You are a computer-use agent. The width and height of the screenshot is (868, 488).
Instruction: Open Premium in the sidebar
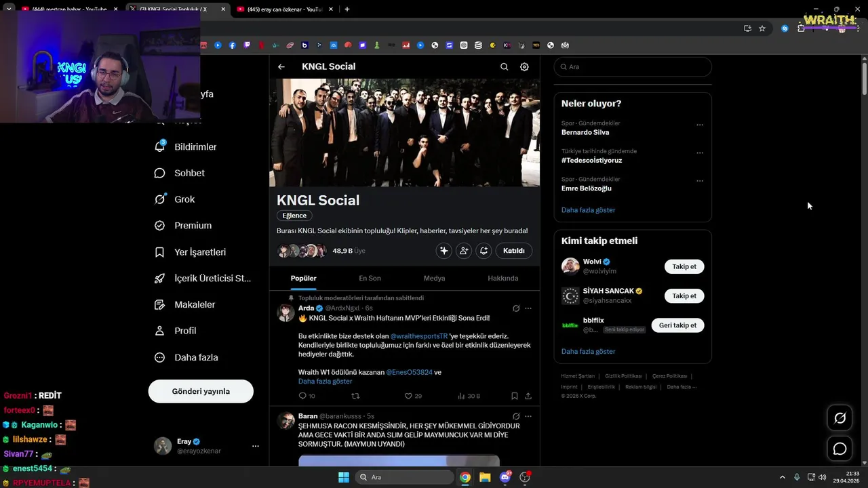183,226
